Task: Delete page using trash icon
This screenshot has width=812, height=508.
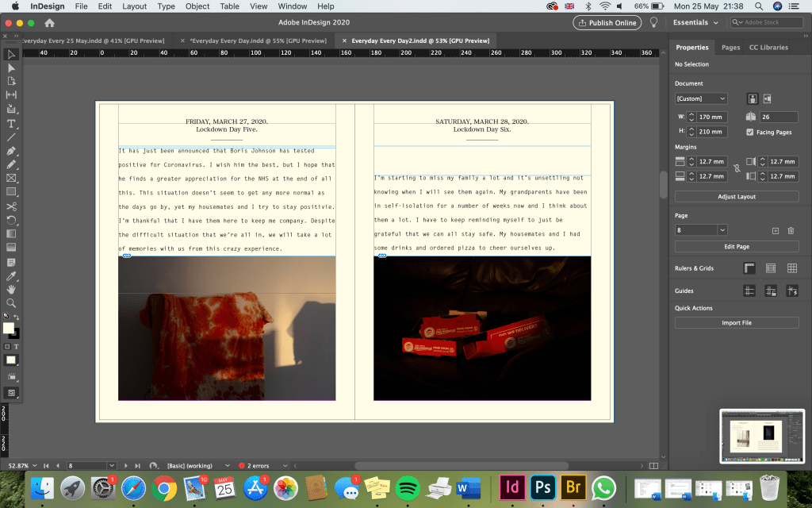Action: pyautogui.click(x=791, y=230)
